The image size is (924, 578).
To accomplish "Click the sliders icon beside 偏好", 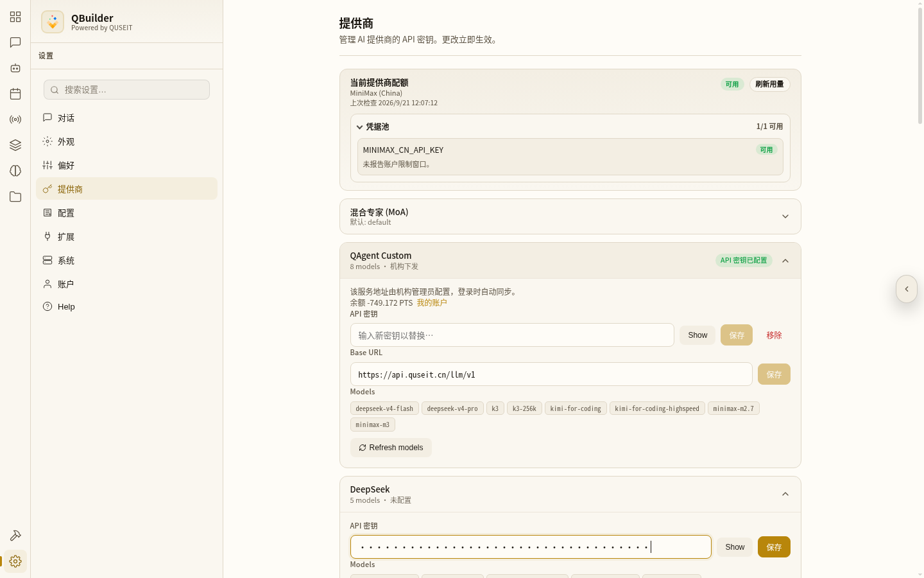I will (x=47, y=165).
